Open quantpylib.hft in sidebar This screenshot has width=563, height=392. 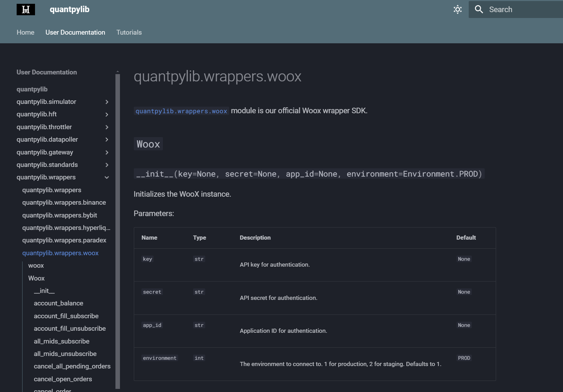pyautogui.click(x=36, y=114)
